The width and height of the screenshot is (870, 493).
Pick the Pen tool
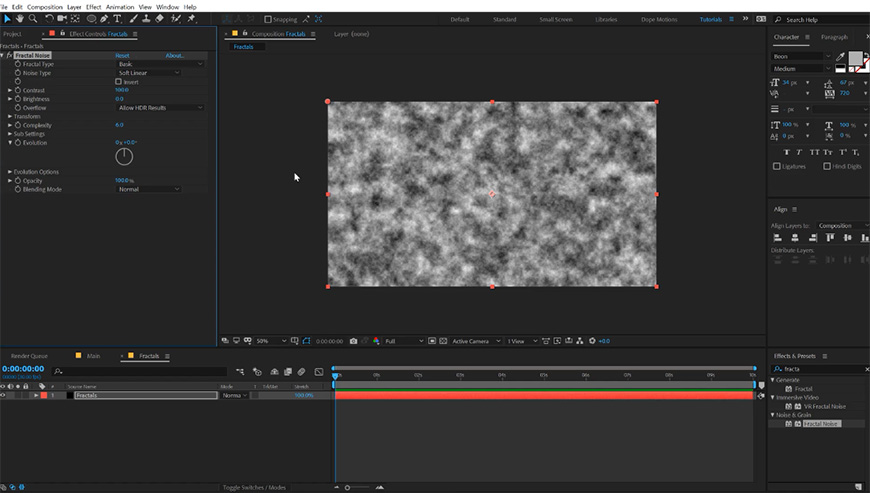tap(104, 18)
